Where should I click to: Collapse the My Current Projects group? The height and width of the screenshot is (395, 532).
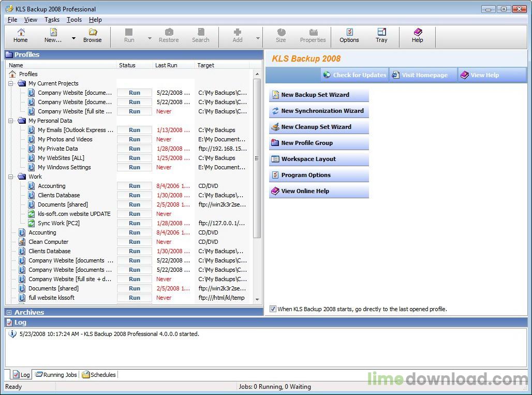pyautogui.click(x=11, y=83)
